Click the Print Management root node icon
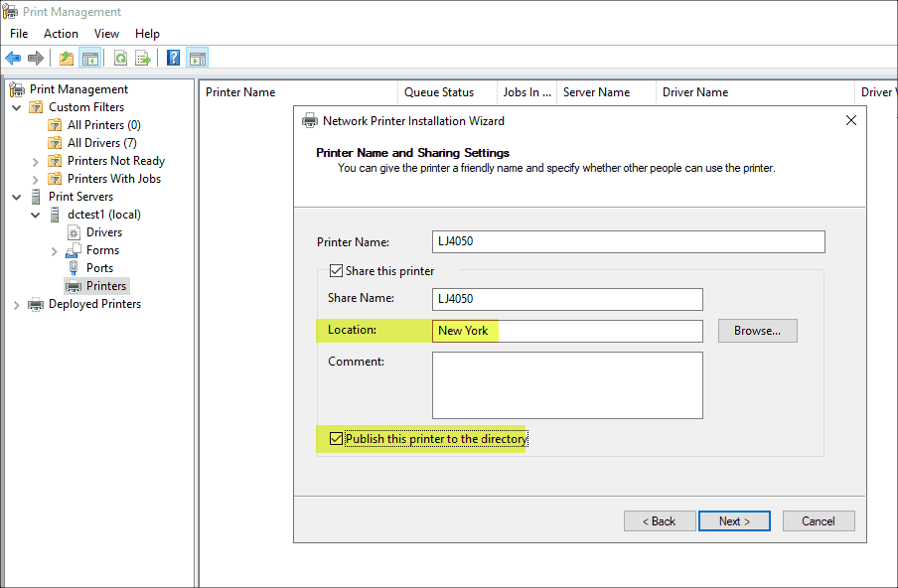Viewport: 898px width, 588px height. pos(17,89)
